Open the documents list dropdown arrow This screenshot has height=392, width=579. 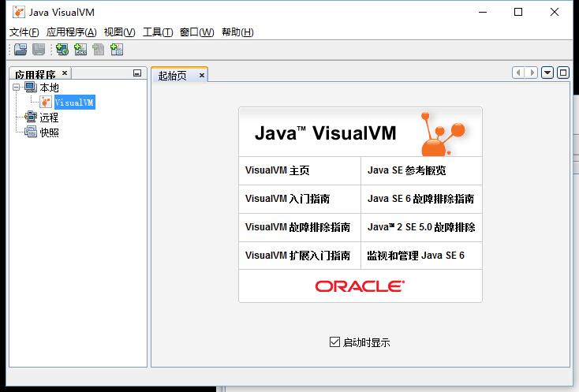[x=547, y=73]
